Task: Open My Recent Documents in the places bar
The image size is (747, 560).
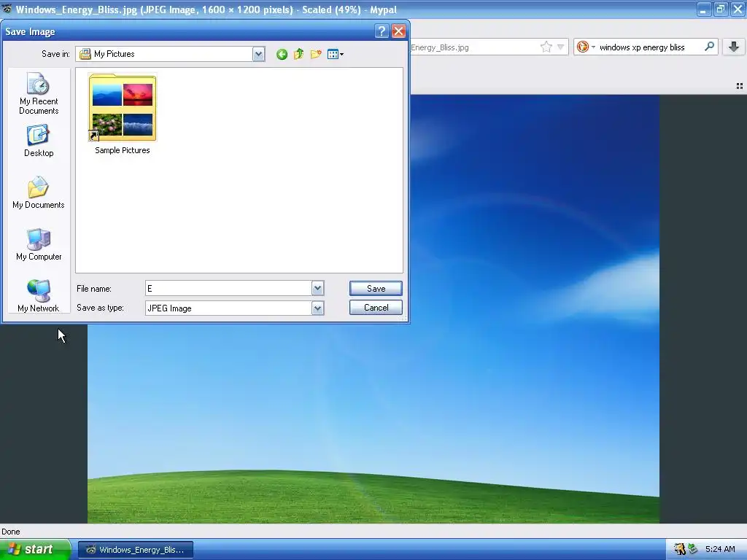Action: pos(39,93)
